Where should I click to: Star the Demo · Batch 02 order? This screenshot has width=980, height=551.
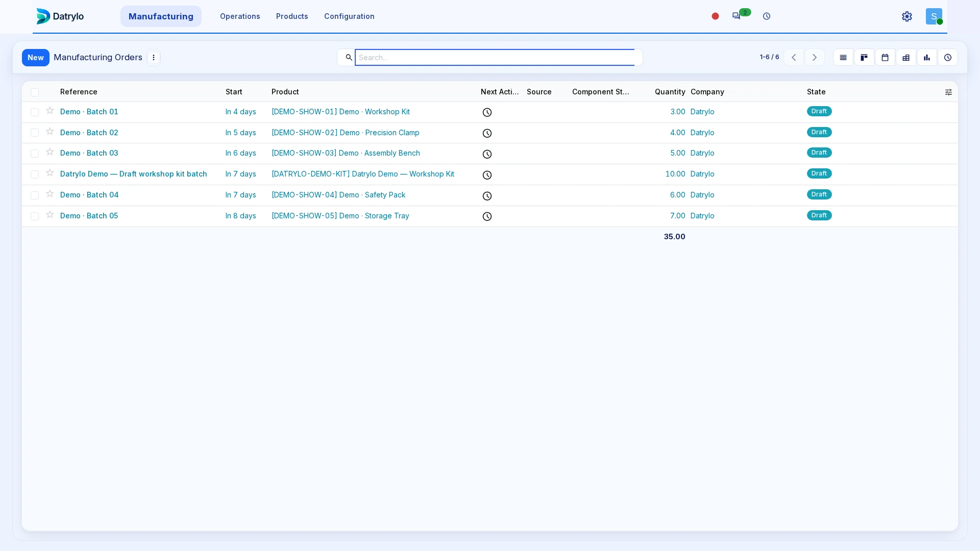coord(50,132)
